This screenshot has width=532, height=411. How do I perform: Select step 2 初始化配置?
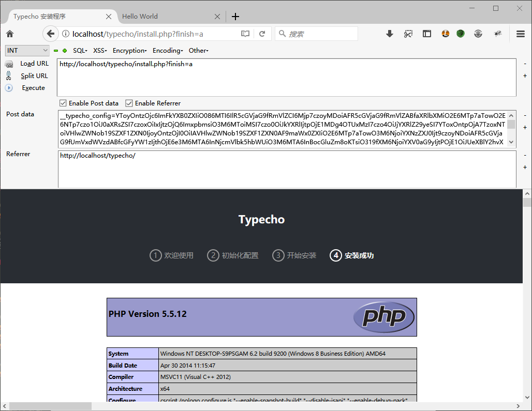[233, 255]
